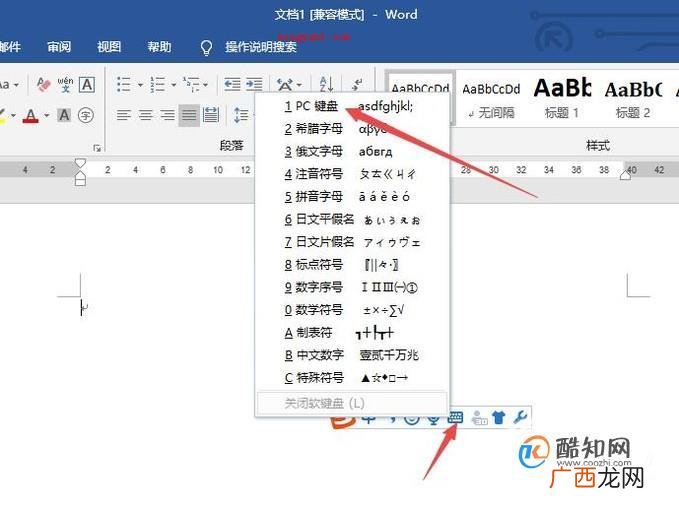Click the Bullets list icon
Image resolution: width=679 pixels, height=506 pixels.
tap(123, 84)
